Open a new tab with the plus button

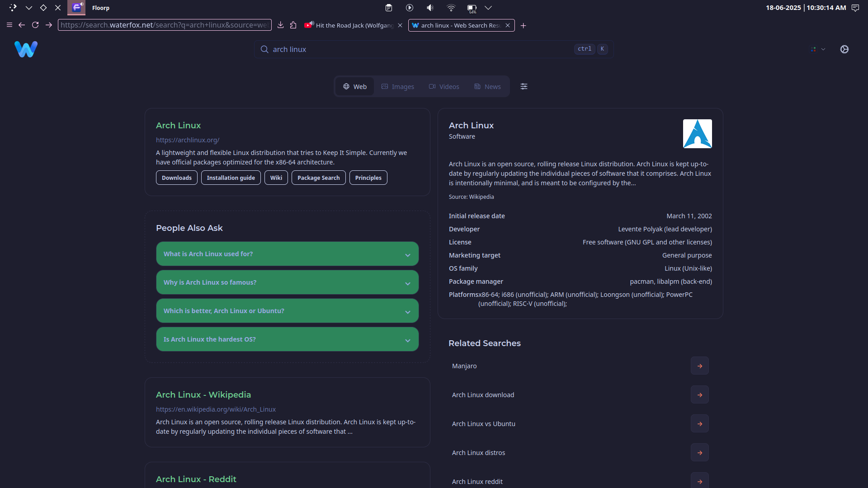point(523,25)
